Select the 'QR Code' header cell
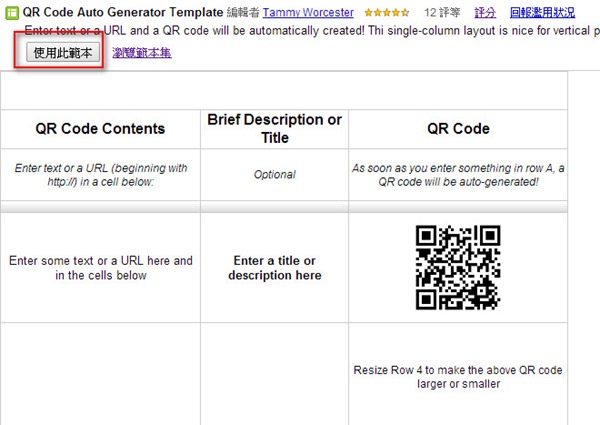The width and height of the screenshot is (600, 425). coord(458,129)
